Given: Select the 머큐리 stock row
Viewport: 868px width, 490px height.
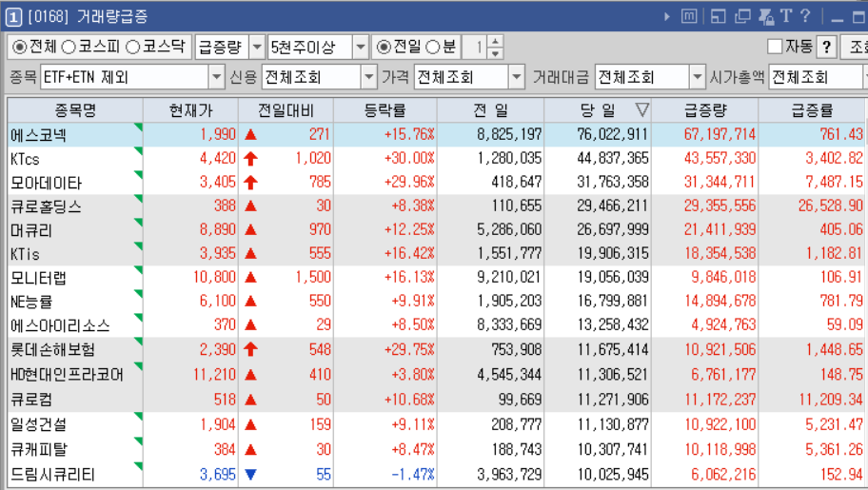Looking at the screenshot, I should (436, 229).
